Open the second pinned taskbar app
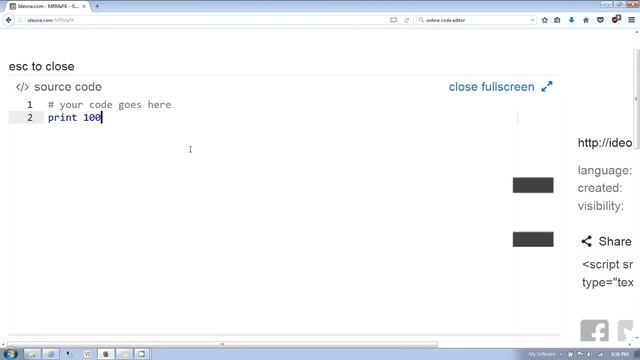The width and height of the screenshot is (640, 360). pos(51,354)
